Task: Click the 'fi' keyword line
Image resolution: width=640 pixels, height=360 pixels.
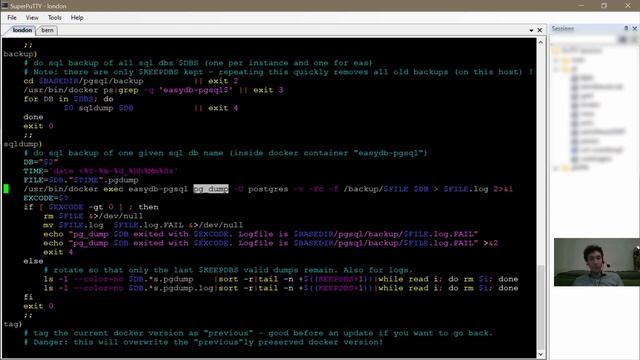Action: pyautogui.click(x=28, y=297)
